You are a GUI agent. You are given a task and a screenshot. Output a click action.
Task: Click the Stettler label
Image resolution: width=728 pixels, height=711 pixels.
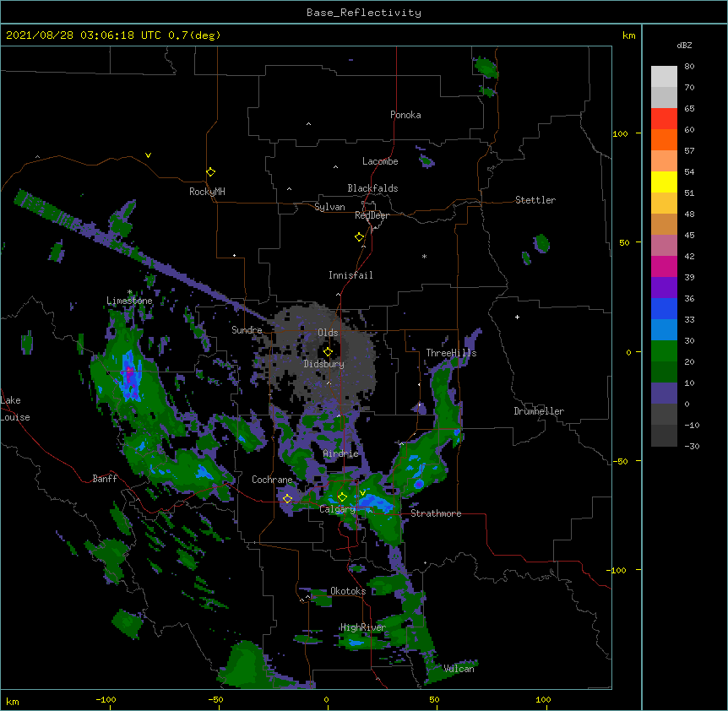[x=535, y=200]
